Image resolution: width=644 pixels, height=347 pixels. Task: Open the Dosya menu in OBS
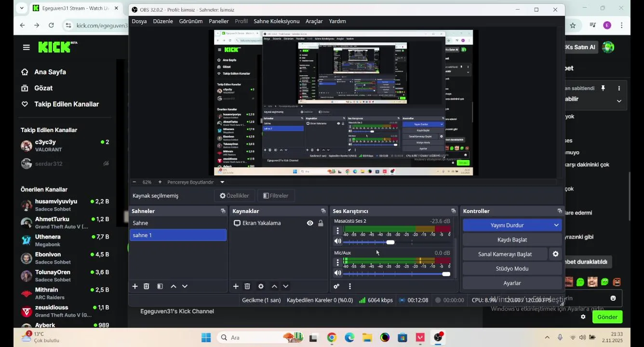pyautogui.click(x=139, y=21)
